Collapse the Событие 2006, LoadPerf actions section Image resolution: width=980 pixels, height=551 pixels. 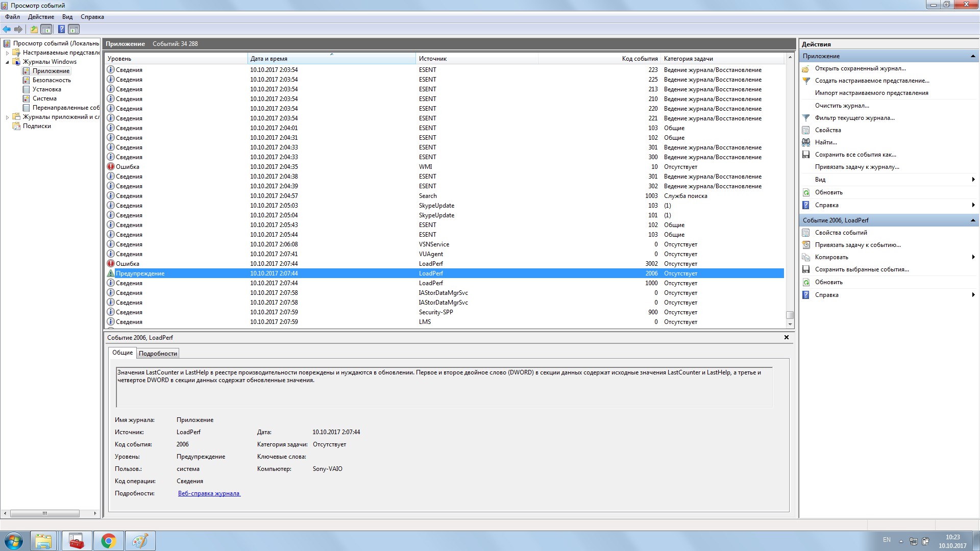pyautogui.click(x=973, y=220)
